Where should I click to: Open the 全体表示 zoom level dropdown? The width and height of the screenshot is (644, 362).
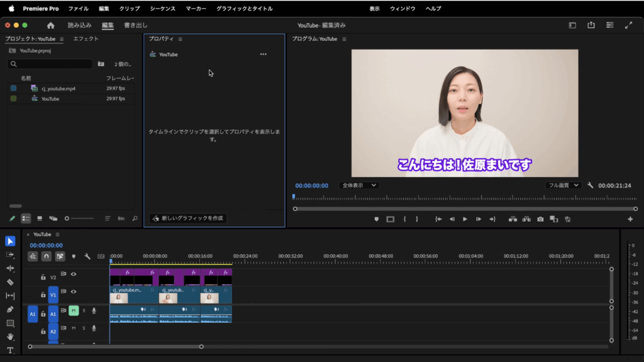click(359, 186)
